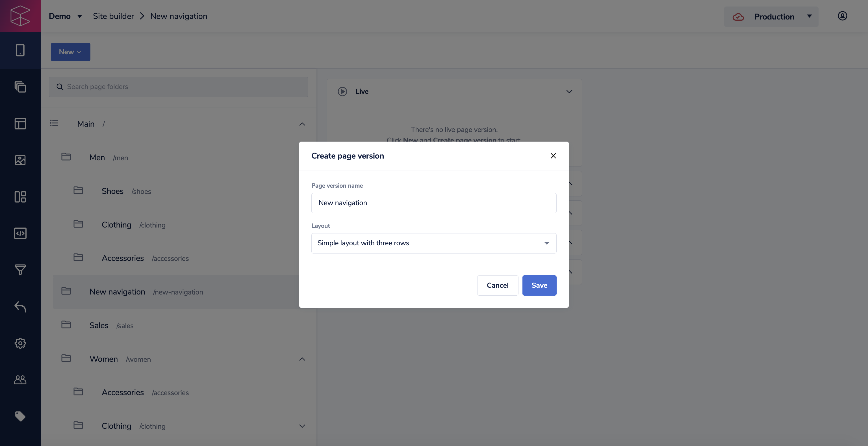This screenshot has height=446, width=868.
Task: Open the user account profile icon
Action: pos(842,16)
